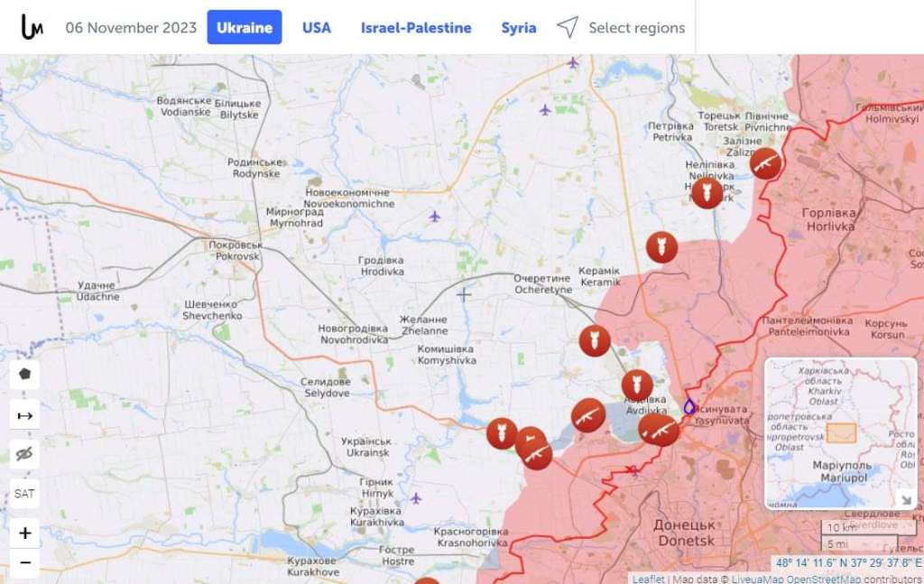Open the Syria region link

coord(519,28)
